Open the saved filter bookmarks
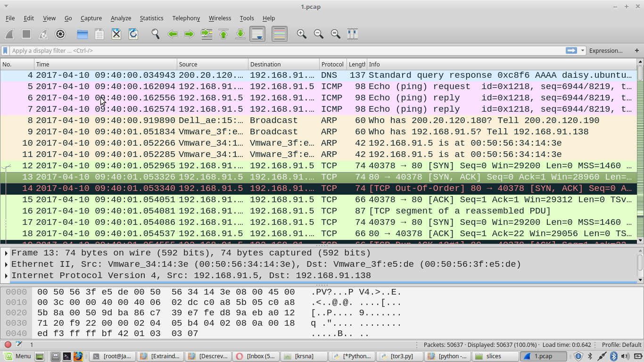 coord(5,50)
